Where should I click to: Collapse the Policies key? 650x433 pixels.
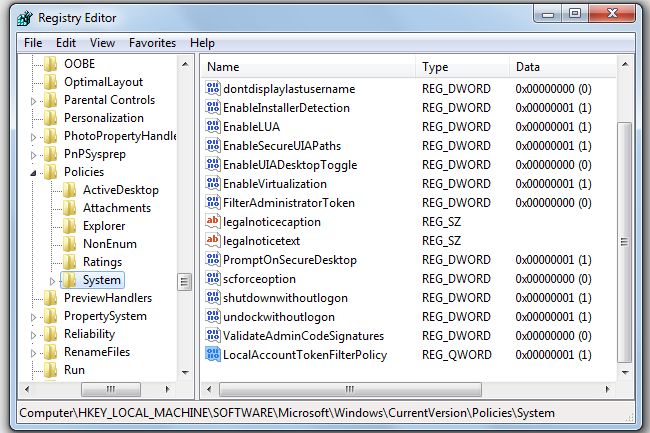point(34,173)
